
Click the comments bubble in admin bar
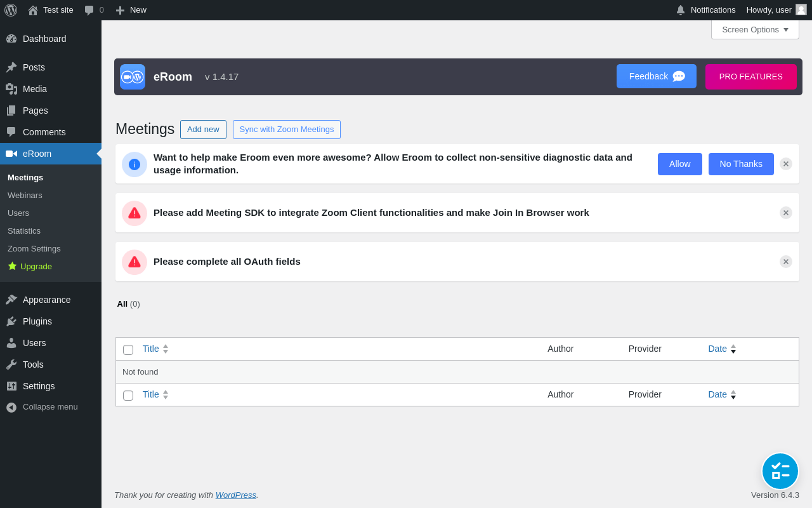click(89, 10)
